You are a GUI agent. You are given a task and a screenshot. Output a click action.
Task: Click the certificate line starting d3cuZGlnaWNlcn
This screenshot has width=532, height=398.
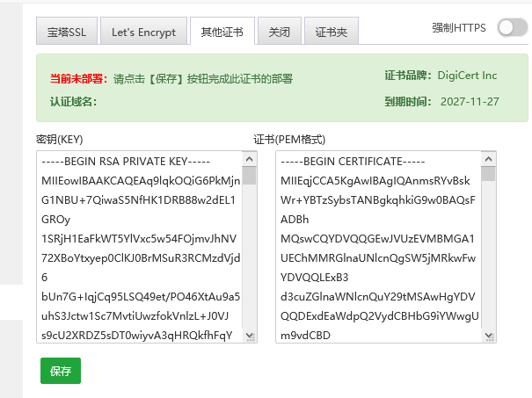coord(378,297)
